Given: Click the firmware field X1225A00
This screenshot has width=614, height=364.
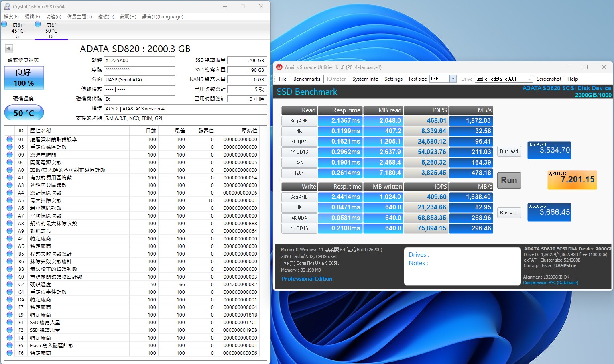Looking at the screenshot, I should pos(139,60).
